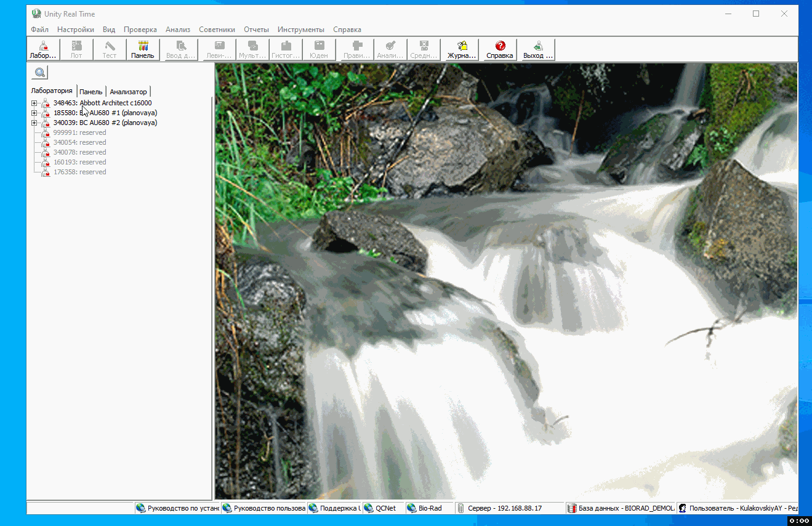812x526 pixels.
Task: Open the Отчеты menu
Action: tap(256, 30)
